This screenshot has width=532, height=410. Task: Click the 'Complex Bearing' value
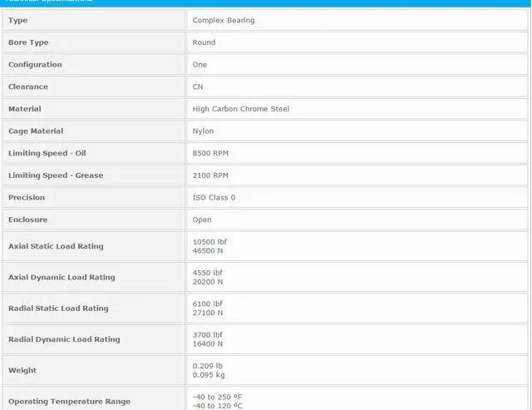[224, 20]
